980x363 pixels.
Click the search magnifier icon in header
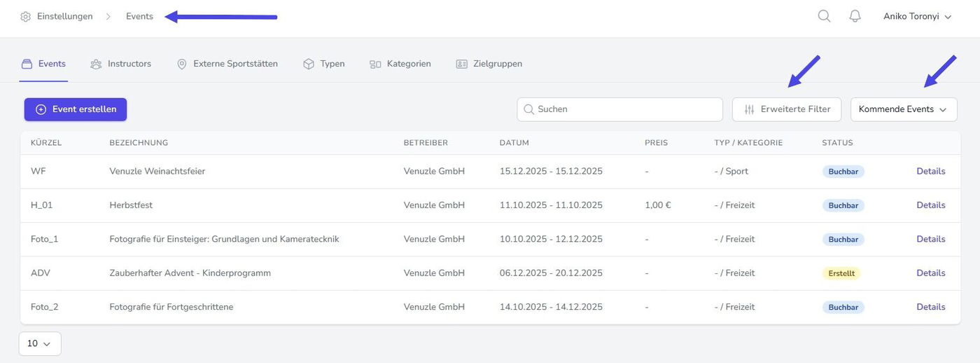pos(824,16)
